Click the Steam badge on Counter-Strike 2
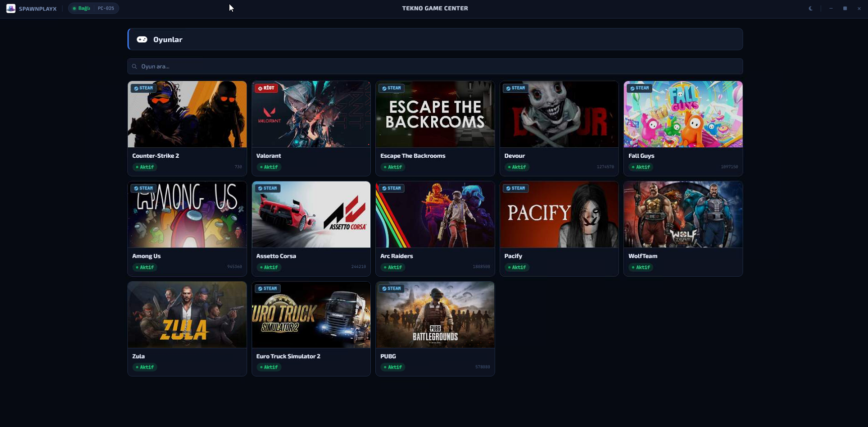The image size is (868, 427). [x=144, y=88]
